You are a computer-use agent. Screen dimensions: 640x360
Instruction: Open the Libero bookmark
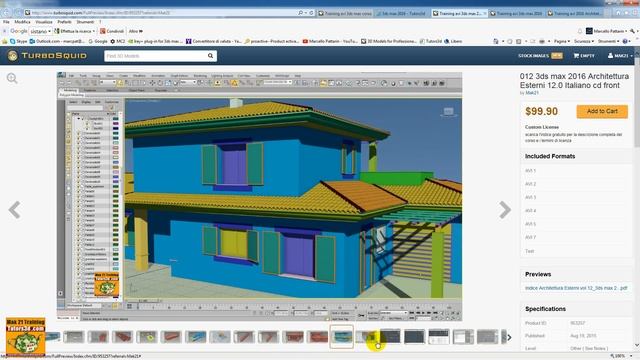pyautogui.click(x=453, y=41)
